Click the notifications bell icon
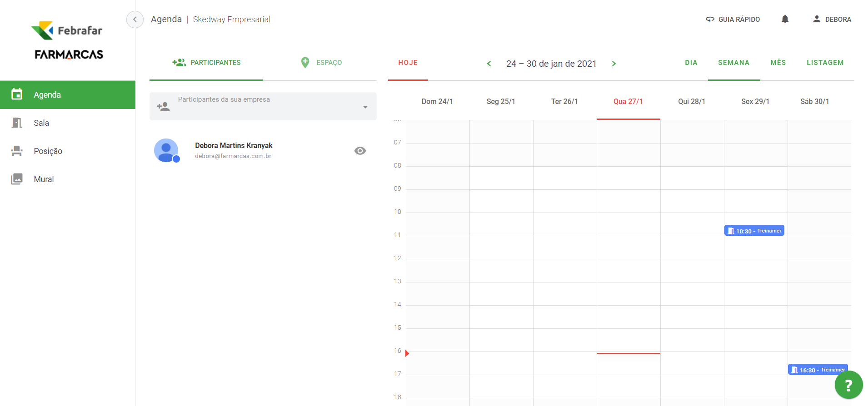This screenshot has height=406, width=868. 785,19
